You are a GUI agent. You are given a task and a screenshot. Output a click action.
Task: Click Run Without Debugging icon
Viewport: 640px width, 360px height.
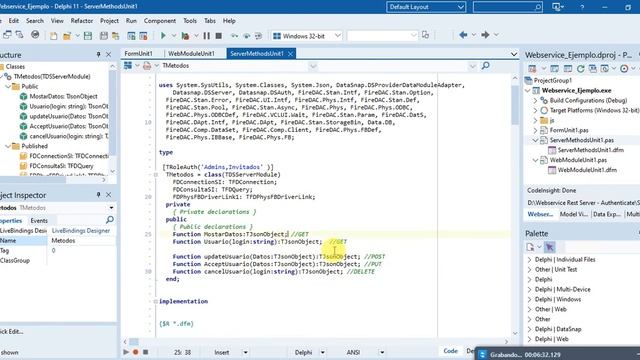coord(185,36)
